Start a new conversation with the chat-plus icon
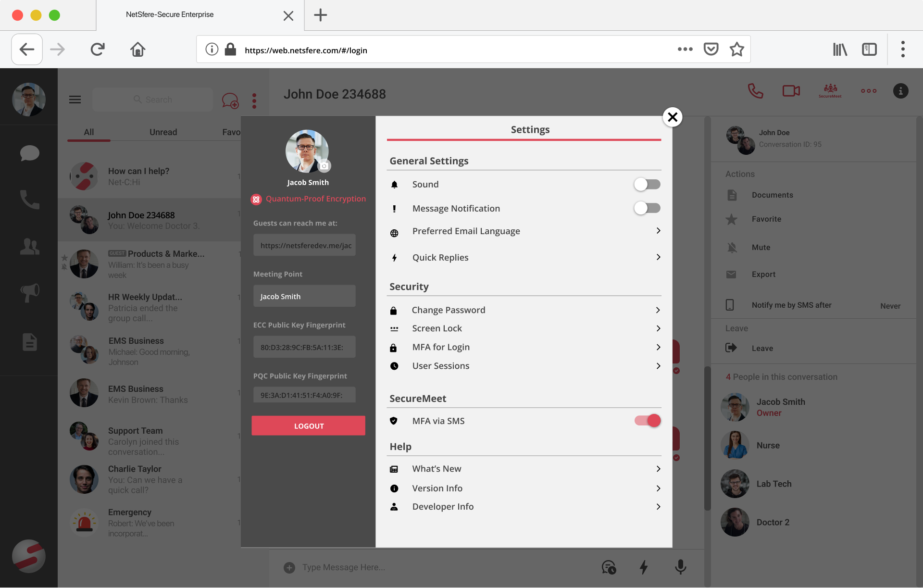This screenshot has height=588, width=923. [230, 100]
